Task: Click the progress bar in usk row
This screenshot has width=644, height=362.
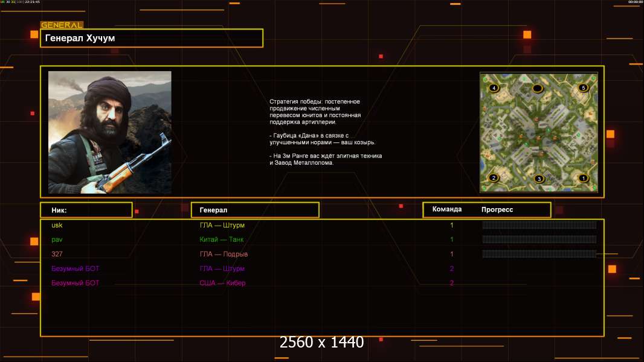Action: [539, 224]
